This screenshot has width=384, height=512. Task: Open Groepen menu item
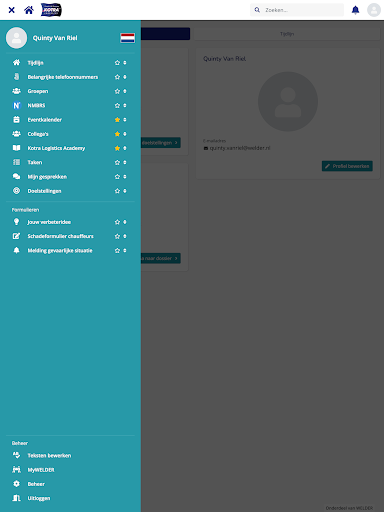point(38,91)
